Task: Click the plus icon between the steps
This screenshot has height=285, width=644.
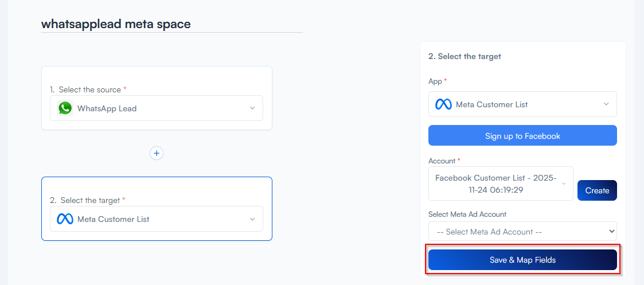Action: 157,153
